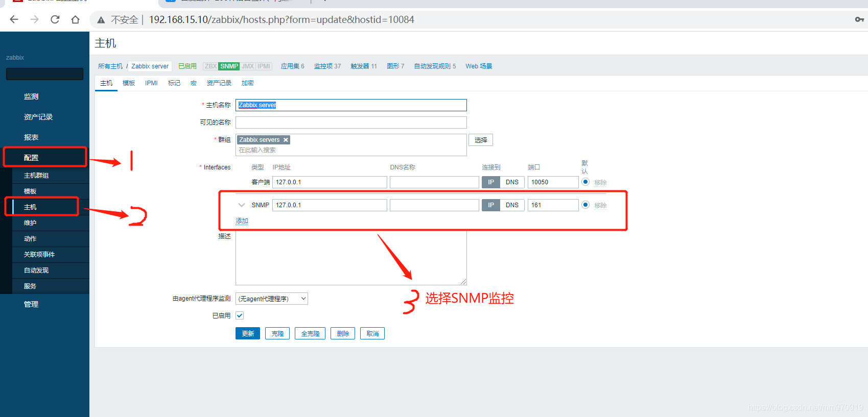Open the browser home page icon
Image resolution: width=868 pixels, height=417 pixels.
pos(76,19)
